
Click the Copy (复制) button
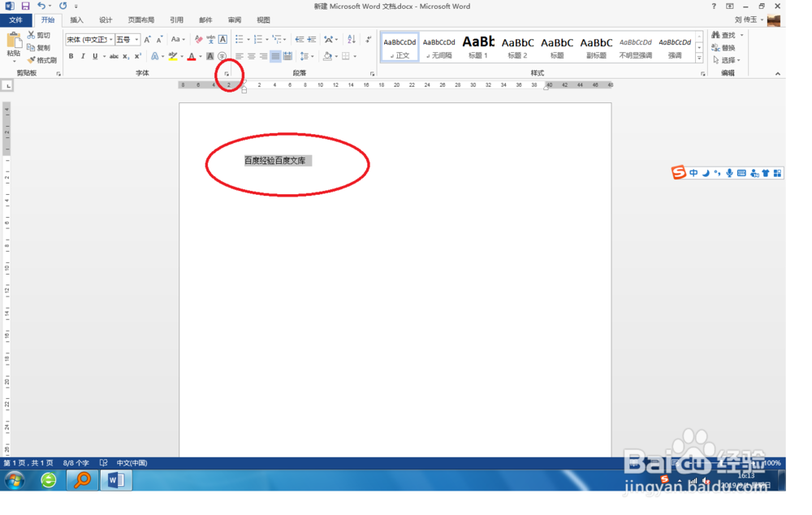[x=39, y=48]
